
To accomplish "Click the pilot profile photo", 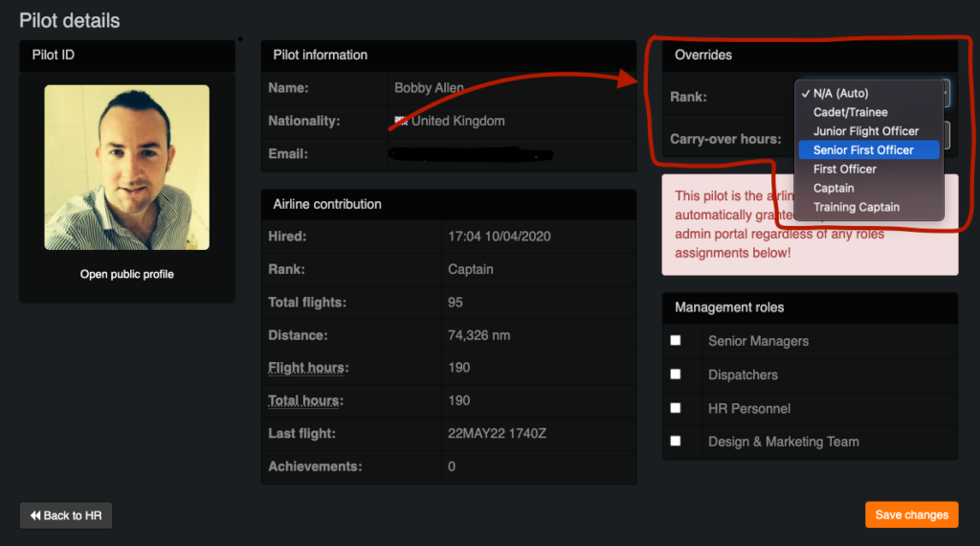I will coord(127,168).
